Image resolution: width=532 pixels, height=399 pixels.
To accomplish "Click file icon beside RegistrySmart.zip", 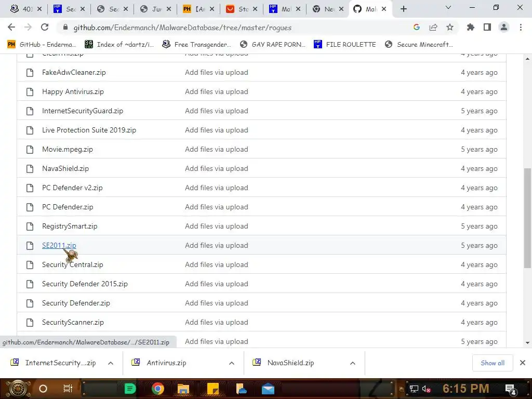I will [30, 227].
